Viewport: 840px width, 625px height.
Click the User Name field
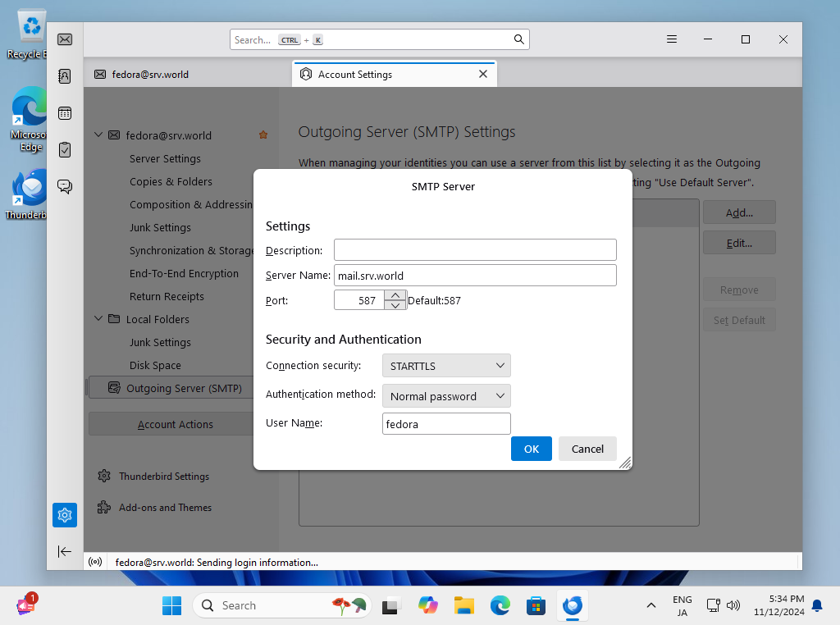pos(446,423)
